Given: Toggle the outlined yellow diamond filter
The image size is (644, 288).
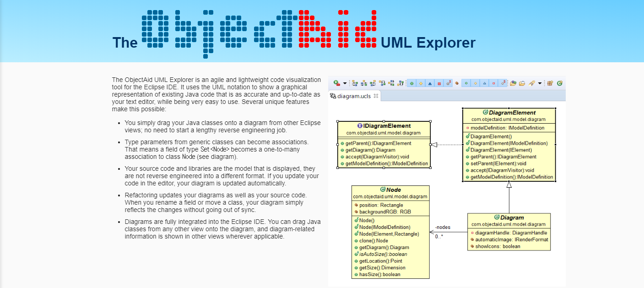Looking at the screenshot, I should [476, 83].
